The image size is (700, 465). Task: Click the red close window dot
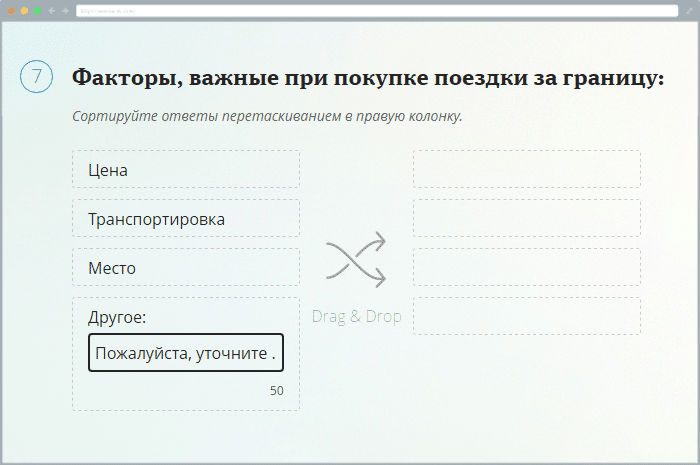click(x=12, y=10)
